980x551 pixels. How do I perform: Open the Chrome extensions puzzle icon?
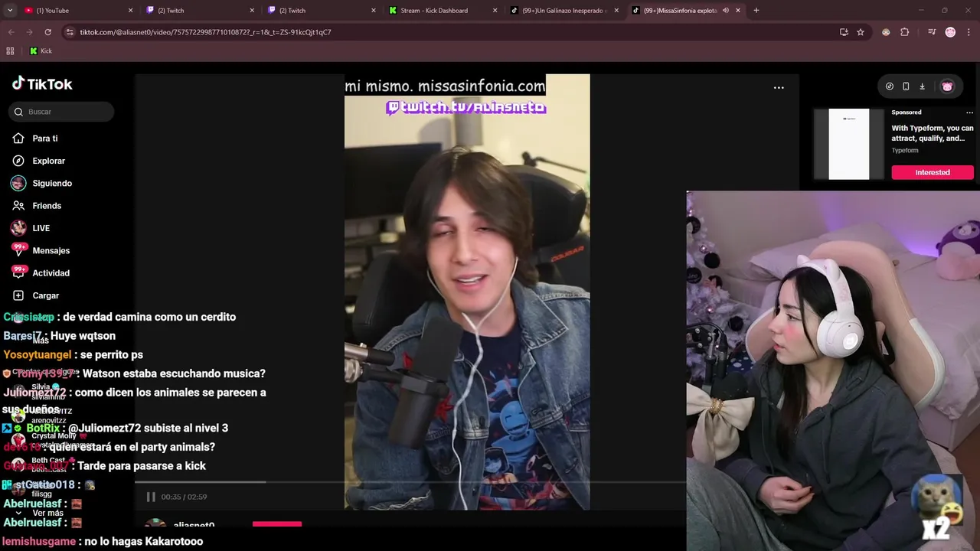904,32
